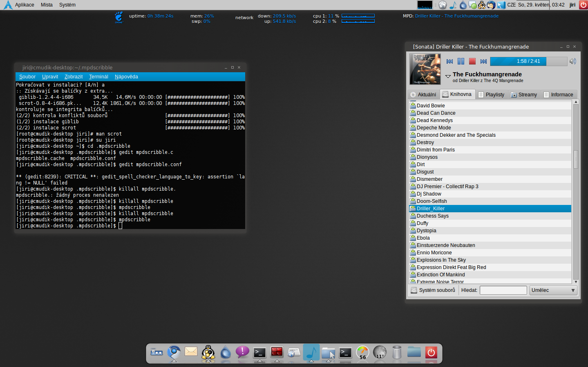This screenshot has height=367, width=588.
Task: Open the music note icon in the dock
Action: pyautogui.click(x=311, y=352)
